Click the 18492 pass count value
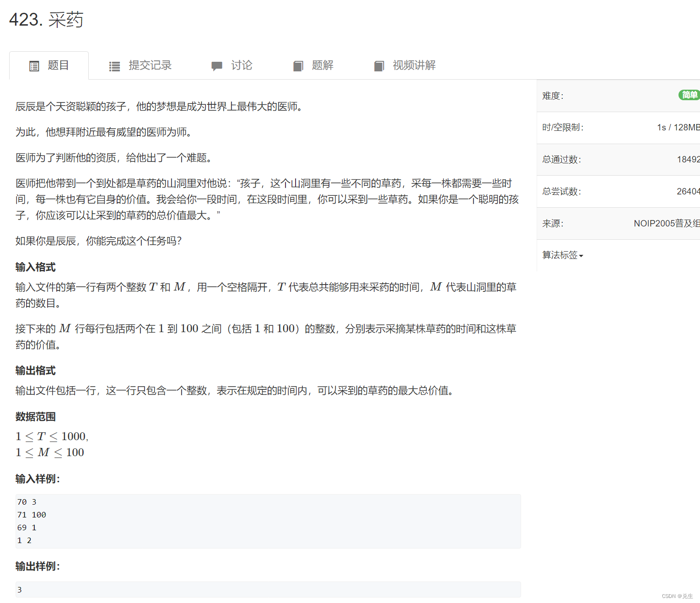Image resolution: width=700 pixels, height=603 pixels. (x=689, y=160)
